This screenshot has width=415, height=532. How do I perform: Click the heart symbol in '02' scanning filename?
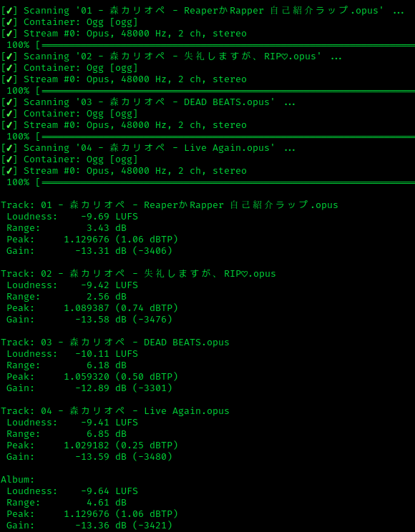[285, 56]
